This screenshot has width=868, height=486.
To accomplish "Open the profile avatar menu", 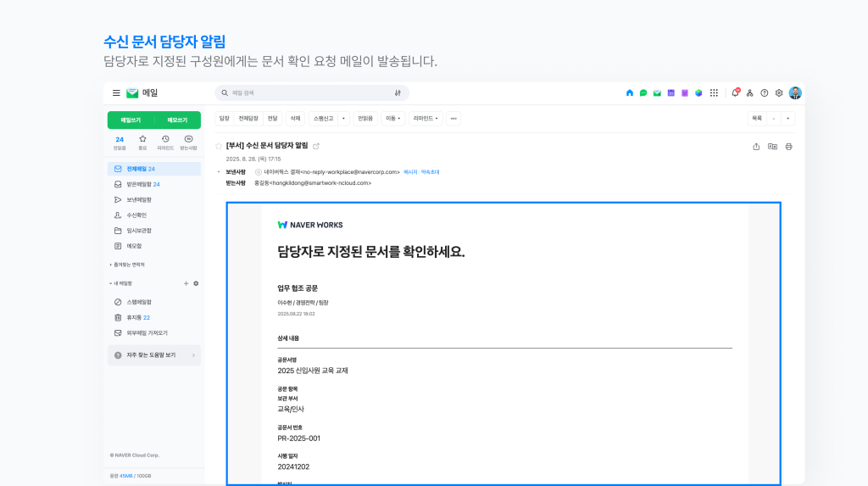I will 795,93.
